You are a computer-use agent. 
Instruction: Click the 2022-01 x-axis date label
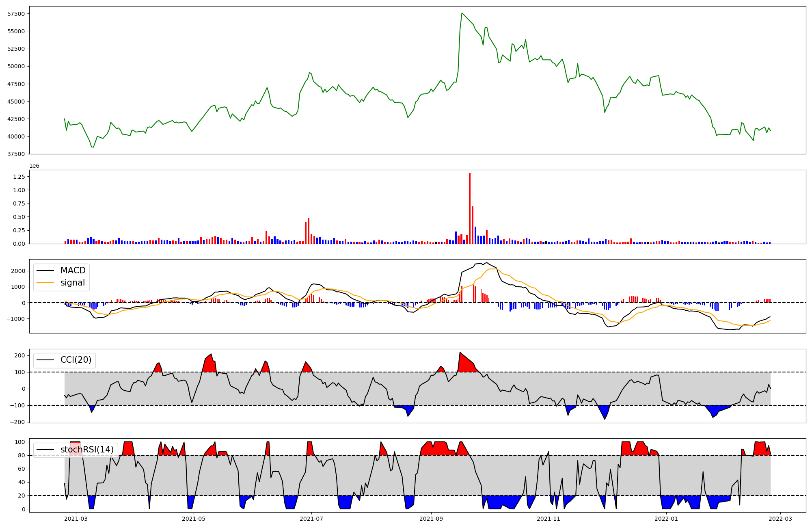[x=666, y=518]
